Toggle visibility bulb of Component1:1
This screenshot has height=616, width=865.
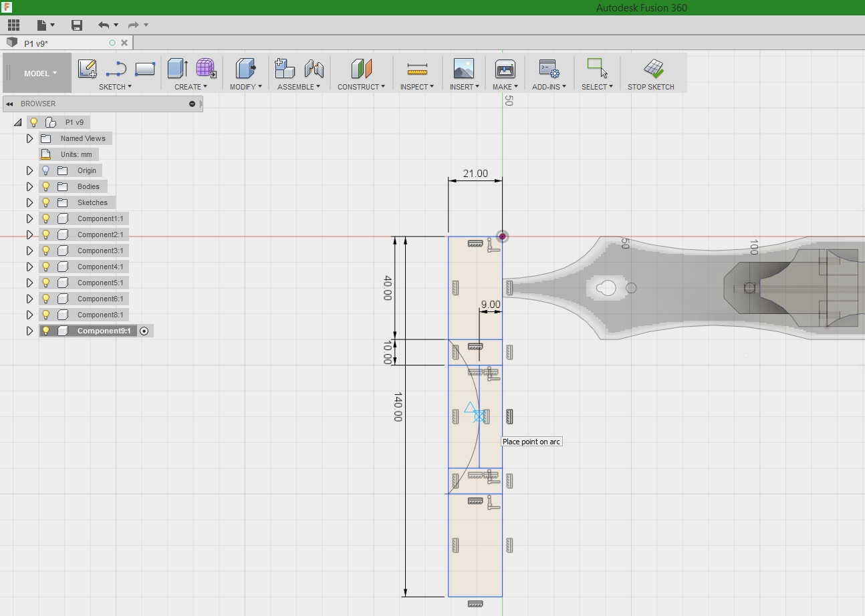[x=45, y=218]
